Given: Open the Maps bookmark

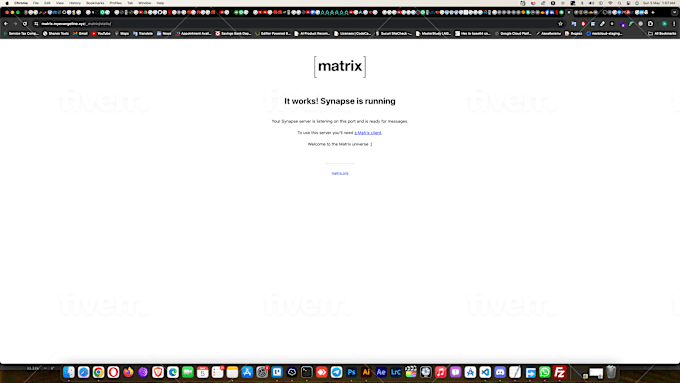Looking at the screenshot, I should 122,33.
